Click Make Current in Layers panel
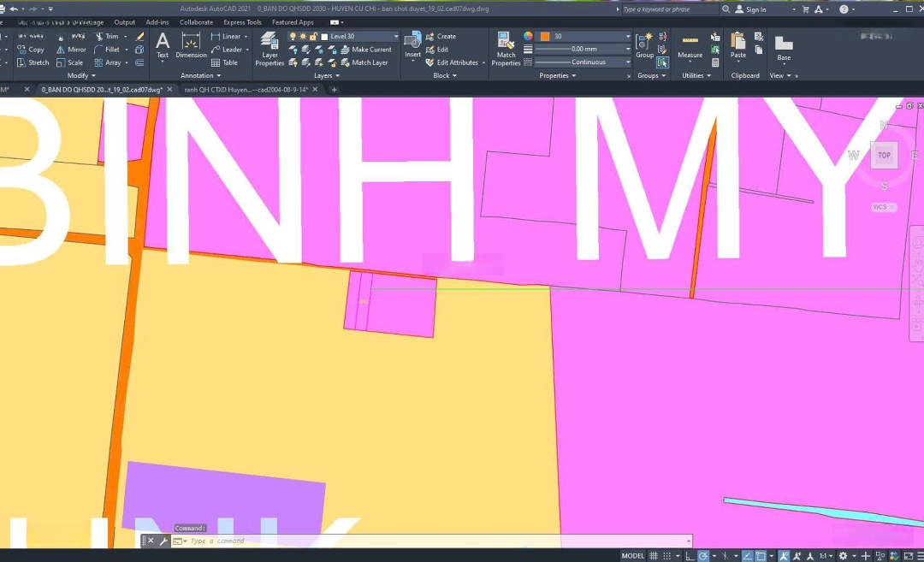The image size is (924, 562). click(x=372, y=49)
